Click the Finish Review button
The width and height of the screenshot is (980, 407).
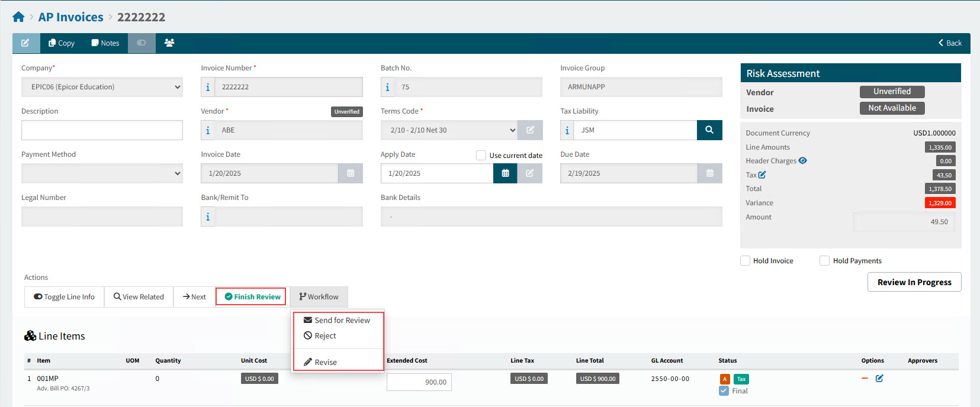[251, 297]
